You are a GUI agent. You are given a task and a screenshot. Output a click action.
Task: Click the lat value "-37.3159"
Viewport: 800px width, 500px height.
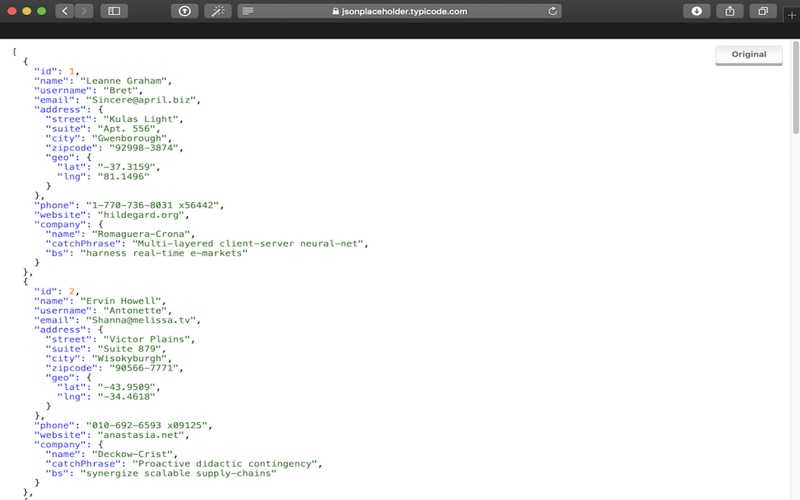point(127,167)
